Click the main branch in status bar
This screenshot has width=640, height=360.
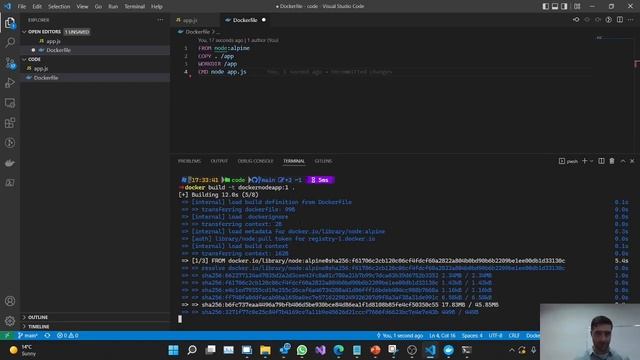(28, 336)
